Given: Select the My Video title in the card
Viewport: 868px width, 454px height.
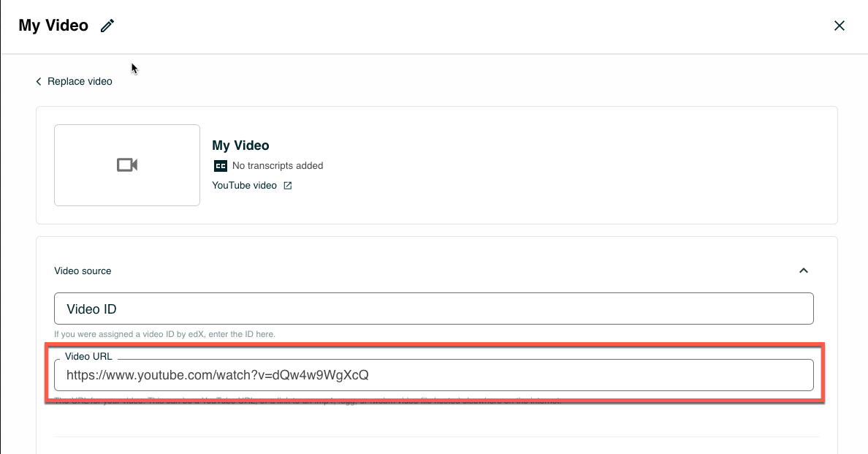Looking at the screenshot, I should click(x=240, y=145).
